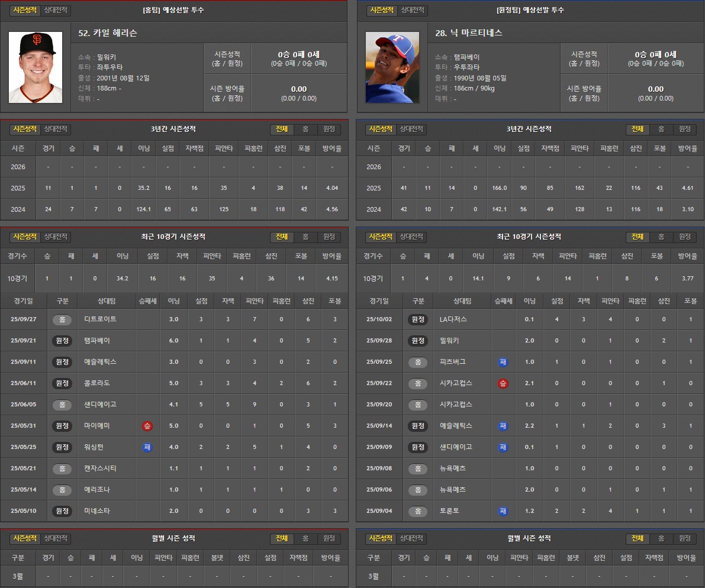
Task: Click the blue 패 badge in the 워싱턴 row
Action: [147, 447]
